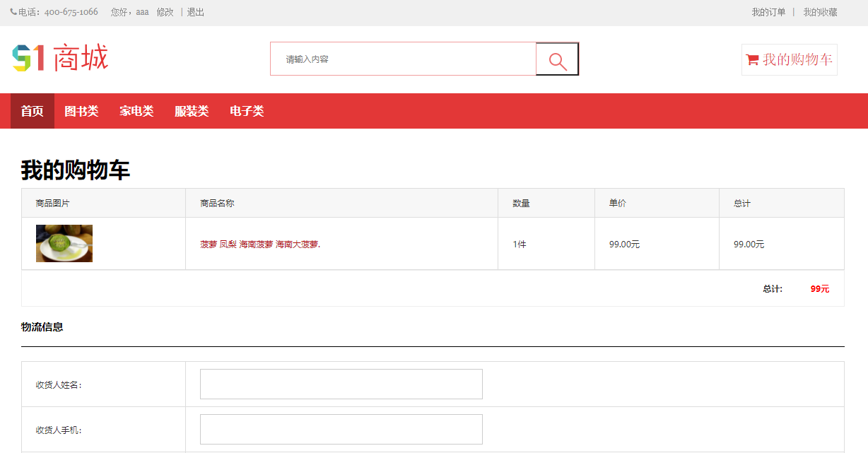Viewport: 868px width, 453px height.
Task: Click the 退出 logout link
Action: coord(196,12)
